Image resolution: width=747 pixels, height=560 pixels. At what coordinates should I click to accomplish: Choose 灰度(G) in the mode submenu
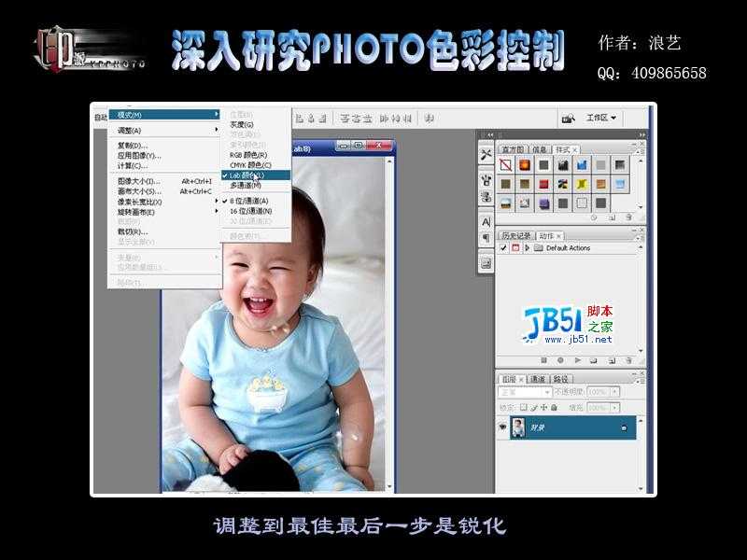pos(256,125)
